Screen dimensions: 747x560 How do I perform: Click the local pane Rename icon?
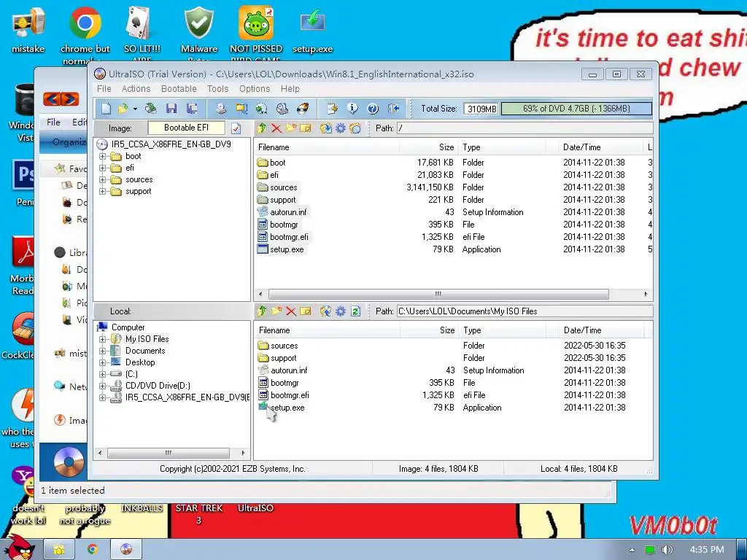click(x=306, y=311)
